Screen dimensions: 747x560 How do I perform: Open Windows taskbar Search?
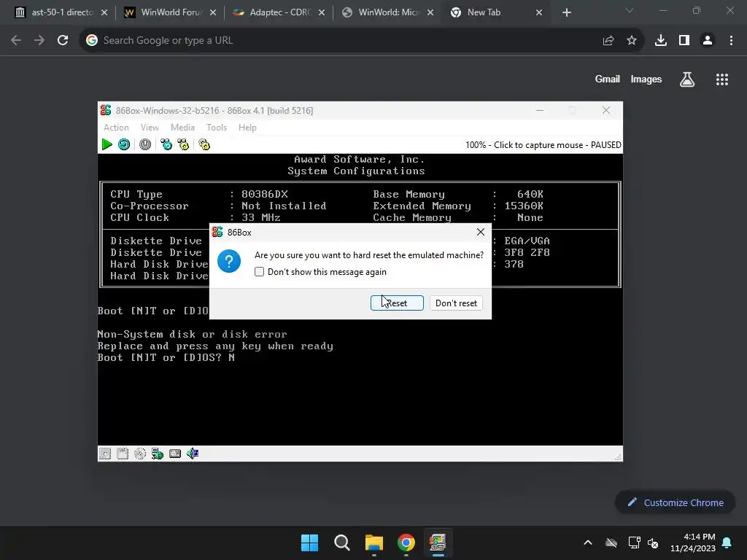point(342,542)
